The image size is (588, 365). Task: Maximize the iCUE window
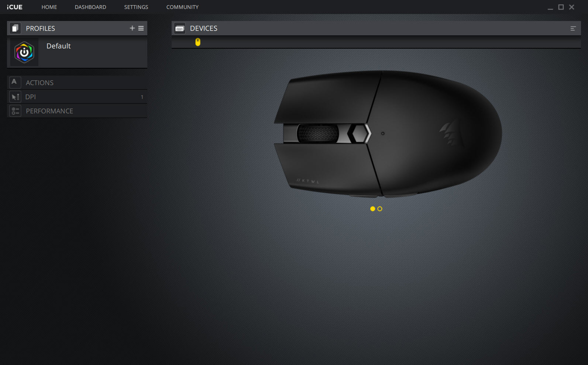point(561,7)
